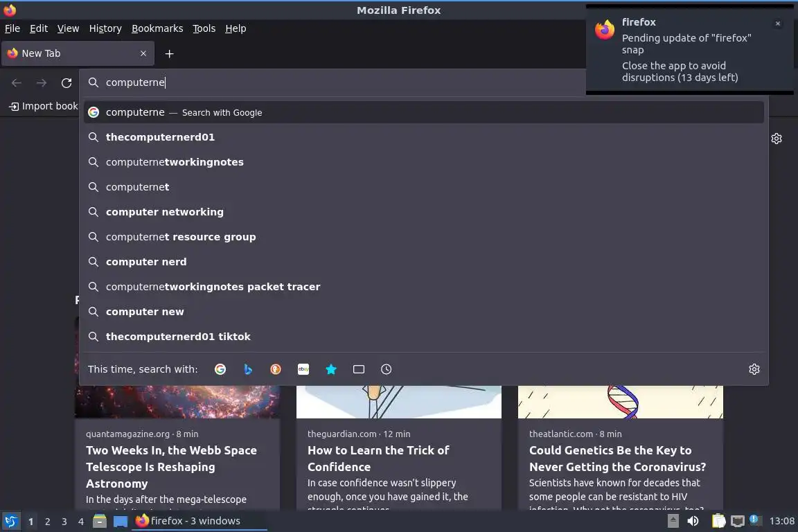Dismiss the firefox snap update notification
This screenshot has height=532, width=798.
[777, 24]
